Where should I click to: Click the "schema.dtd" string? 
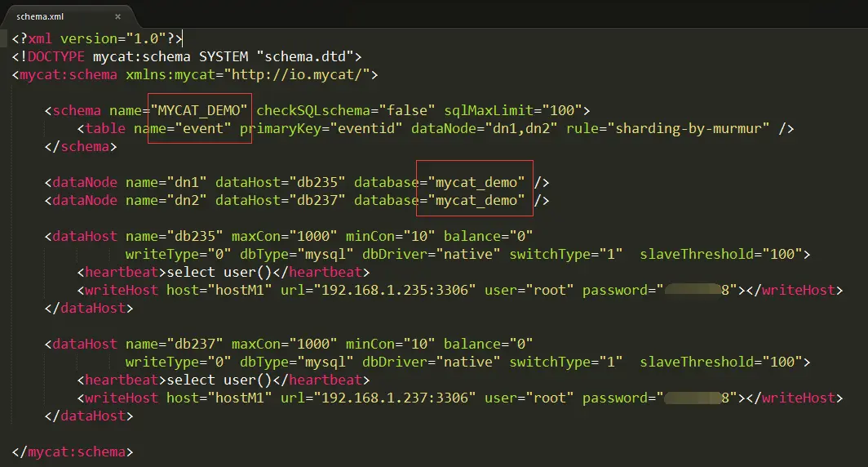(305, 56)
